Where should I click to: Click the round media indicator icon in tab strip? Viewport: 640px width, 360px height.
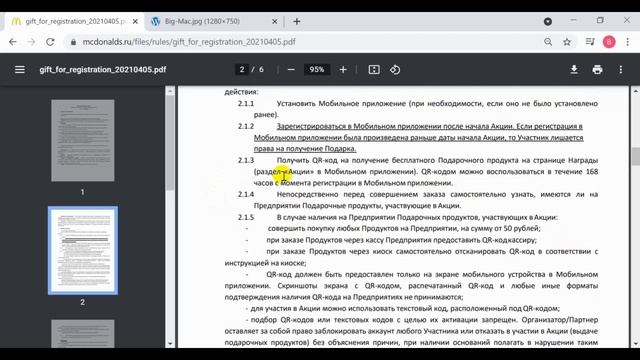(548, 22)
